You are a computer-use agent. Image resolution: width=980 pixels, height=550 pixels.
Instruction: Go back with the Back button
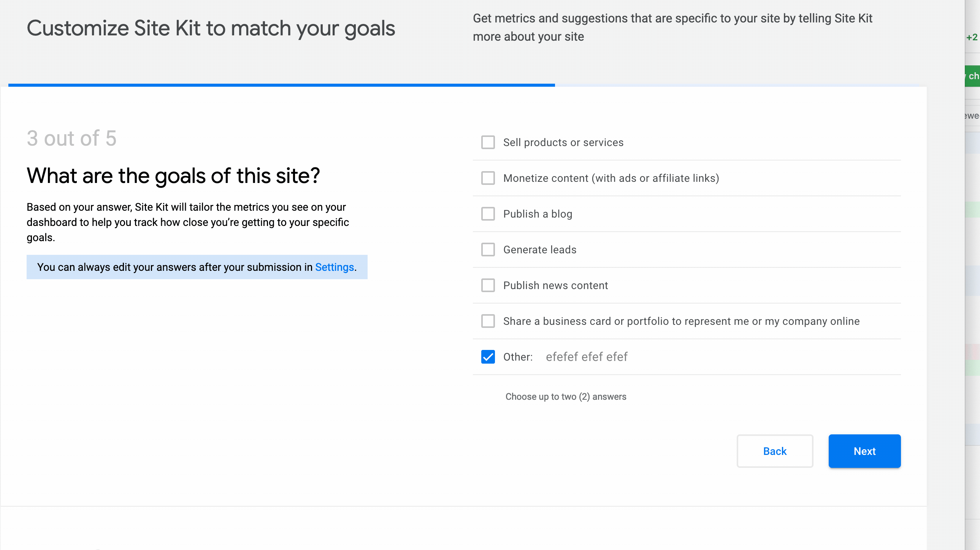775,451
